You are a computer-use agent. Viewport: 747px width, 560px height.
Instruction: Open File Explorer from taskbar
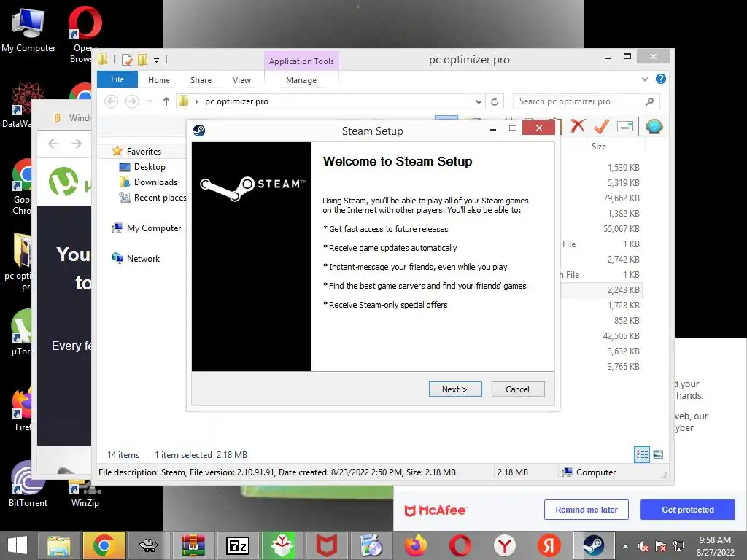[58, 545]
